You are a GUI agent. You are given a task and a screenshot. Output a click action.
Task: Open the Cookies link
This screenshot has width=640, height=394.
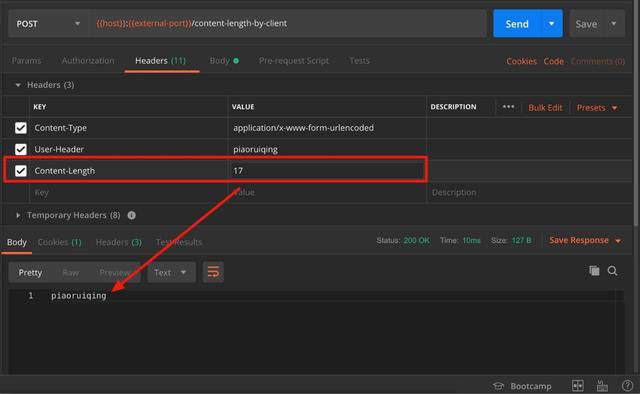pyautogui.click(x=521, y=61)
